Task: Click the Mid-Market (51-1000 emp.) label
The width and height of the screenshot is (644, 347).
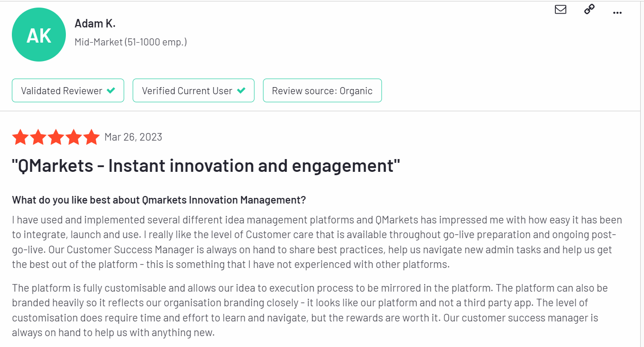Action: (x=131, y=42)
